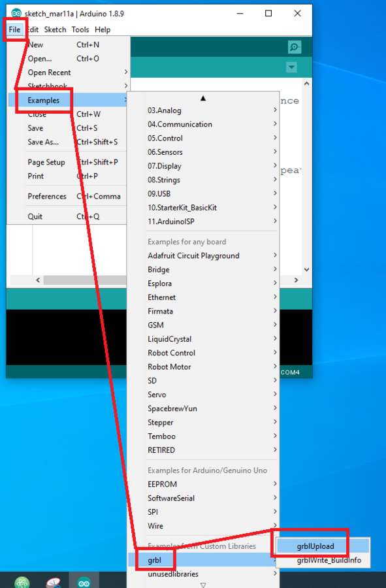
Task: Open the Tools menu
Action: 80,29
